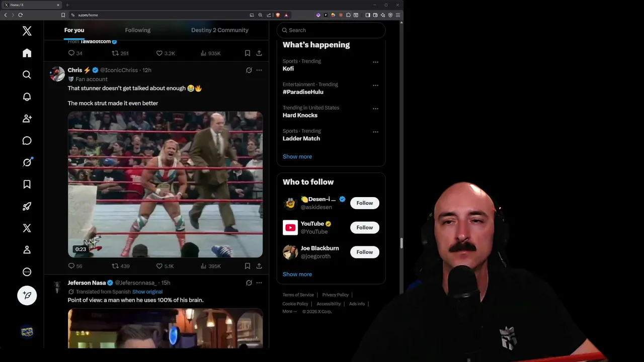644x362 pixels.
Task: Open #ParadiseHulu trending topic
Action: (303, 92)
